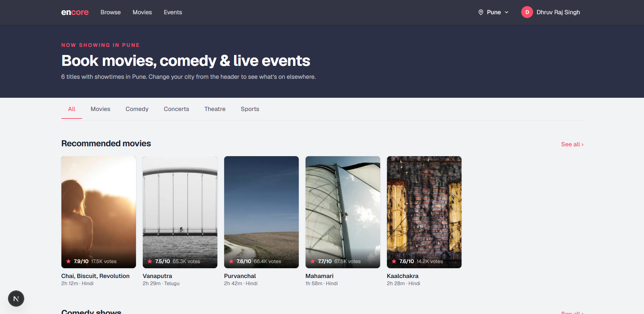The height and width of the screenshot is (314, 644).
Task: Click the Kaalchakra movie title
Action: coord(403,276)
